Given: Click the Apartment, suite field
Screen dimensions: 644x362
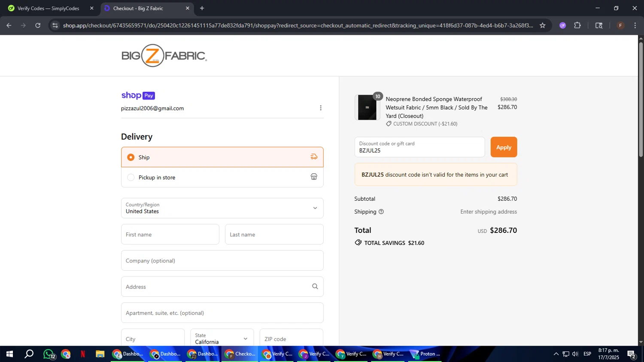Looking at the screenshot, I should pos(222,313).
